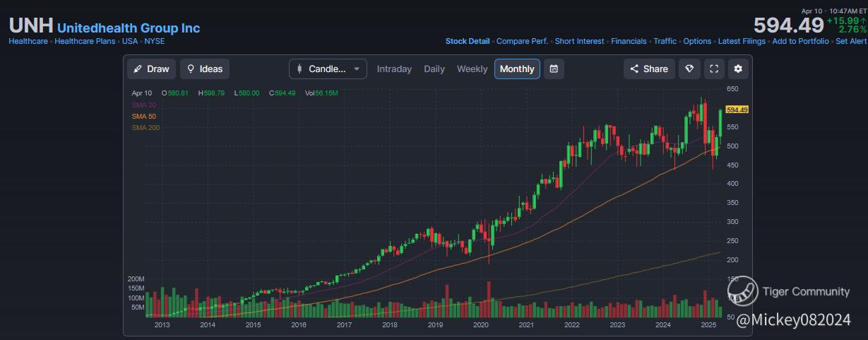Screen dimensions: 868x340
Task: Click Add to Portfolio link
Action: coord(801,41)
